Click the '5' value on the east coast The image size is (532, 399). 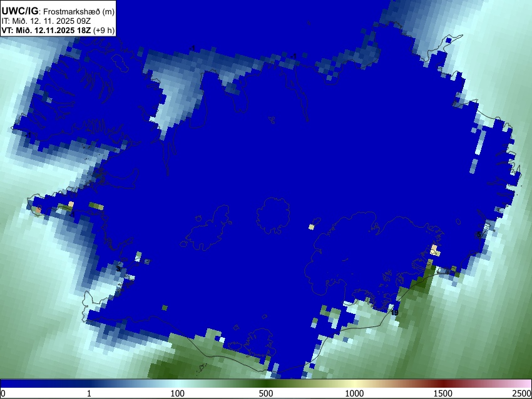pos(479,235)
